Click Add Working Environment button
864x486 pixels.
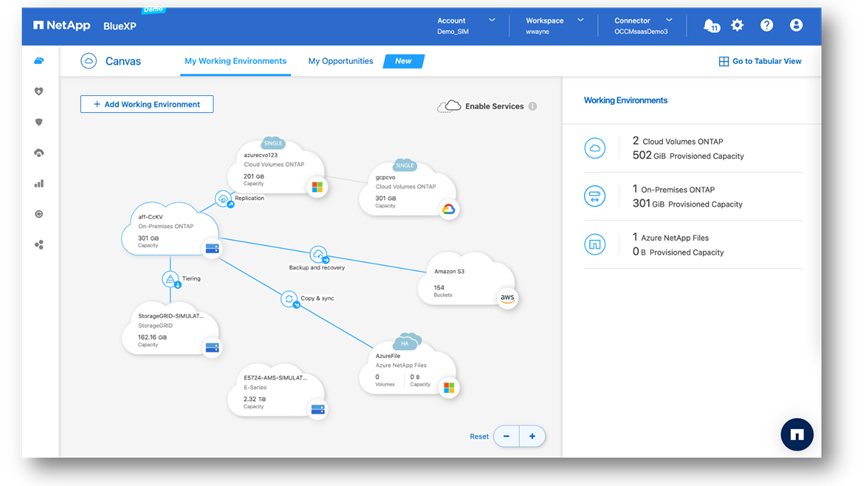click(147, 104)
